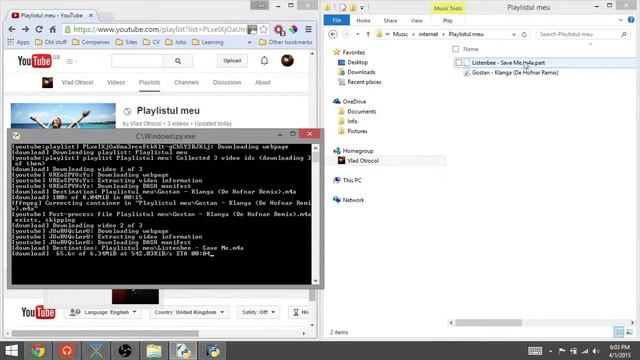Viewport: 640px width, 360px height.
Task: Open the Playlists channel tab
Action: pos(149,82)
